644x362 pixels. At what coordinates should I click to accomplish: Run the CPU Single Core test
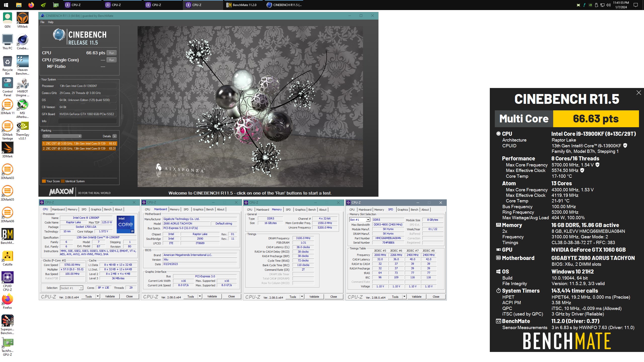tap(111, 60)
